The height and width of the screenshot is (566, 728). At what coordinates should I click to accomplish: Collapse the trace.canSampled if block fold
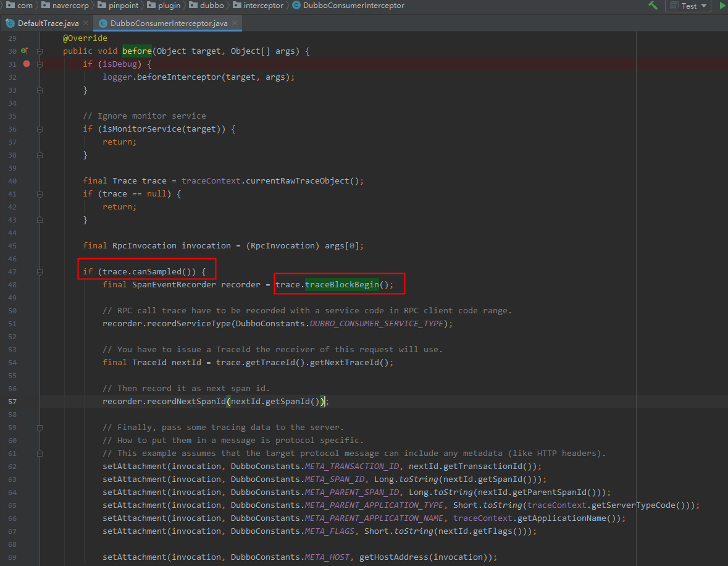[x=40, y=272]
